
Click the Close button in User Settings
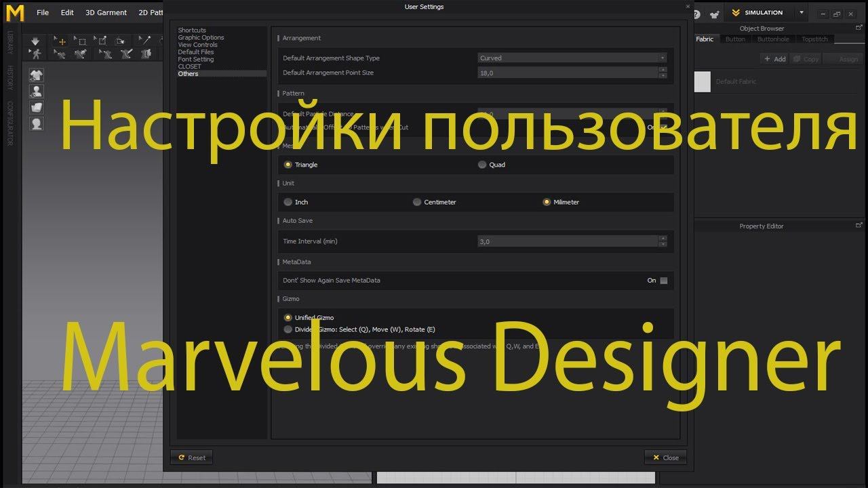coord(665,457)
